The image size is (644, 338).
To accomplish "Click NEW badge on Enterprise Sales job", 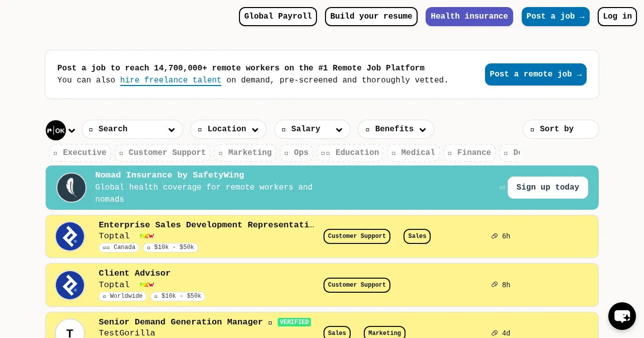I will click(147, 236).
